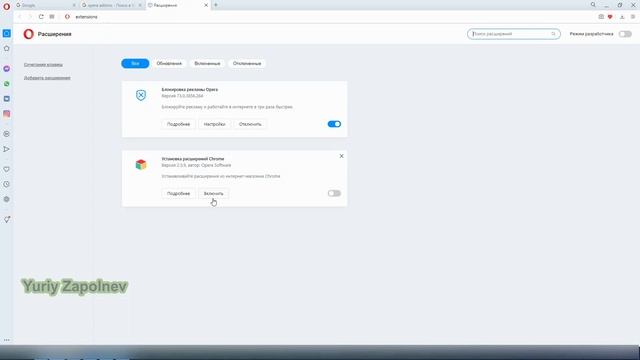Click the Расширения page heading
Screen dimensions: 640x360
[55, 34]
